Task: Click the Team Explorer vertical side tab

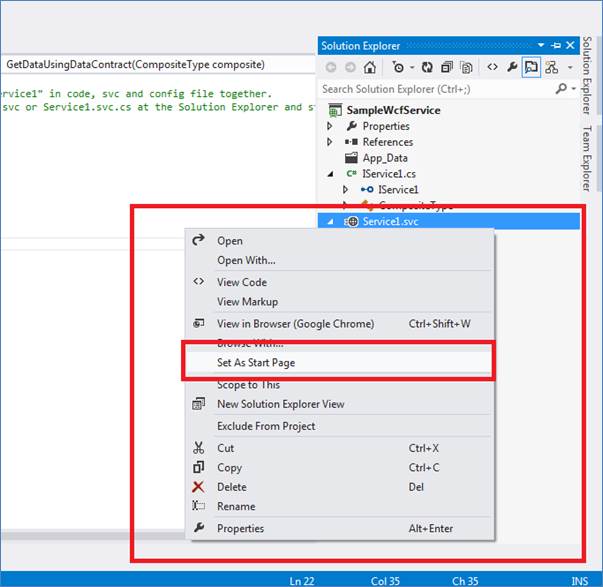Action: (x=586, y=158)
